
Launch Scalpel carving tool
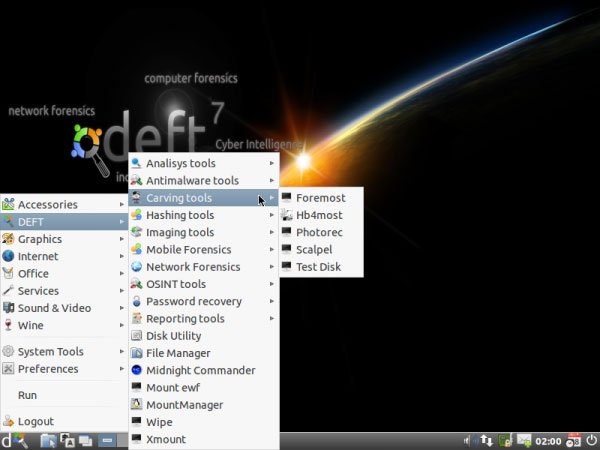click(x=321, y=249)
